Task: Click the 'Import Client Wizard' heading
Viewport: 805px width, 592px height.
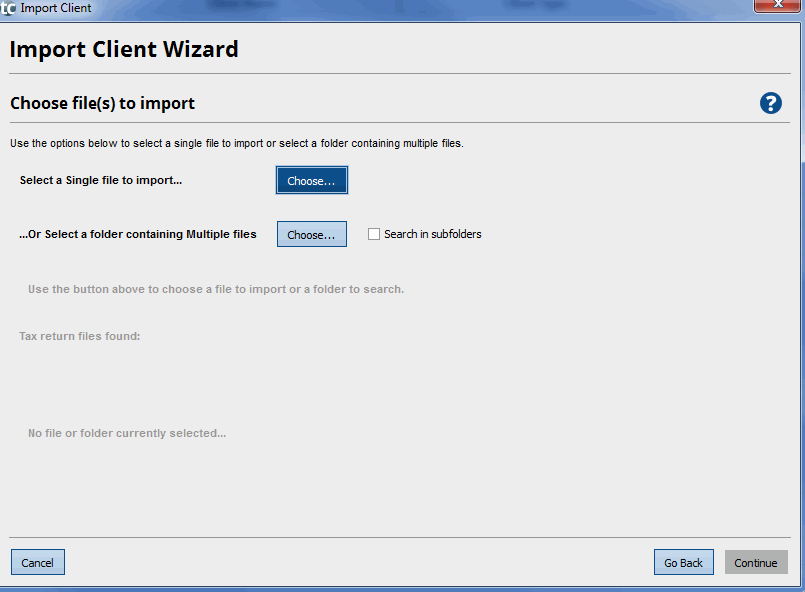Action: coord(124,49)
